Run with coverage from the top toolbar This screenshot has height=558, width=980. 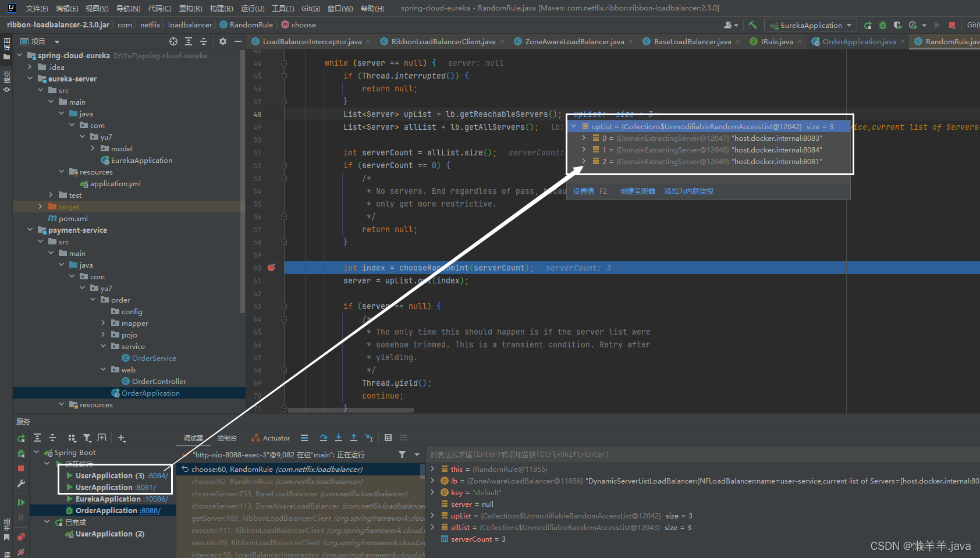[x=897, y=25]
